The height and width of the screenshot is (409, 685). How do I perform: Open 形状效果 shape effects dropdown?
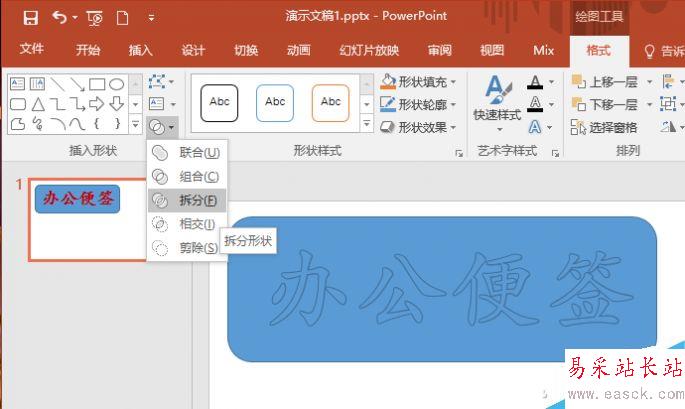418,127
